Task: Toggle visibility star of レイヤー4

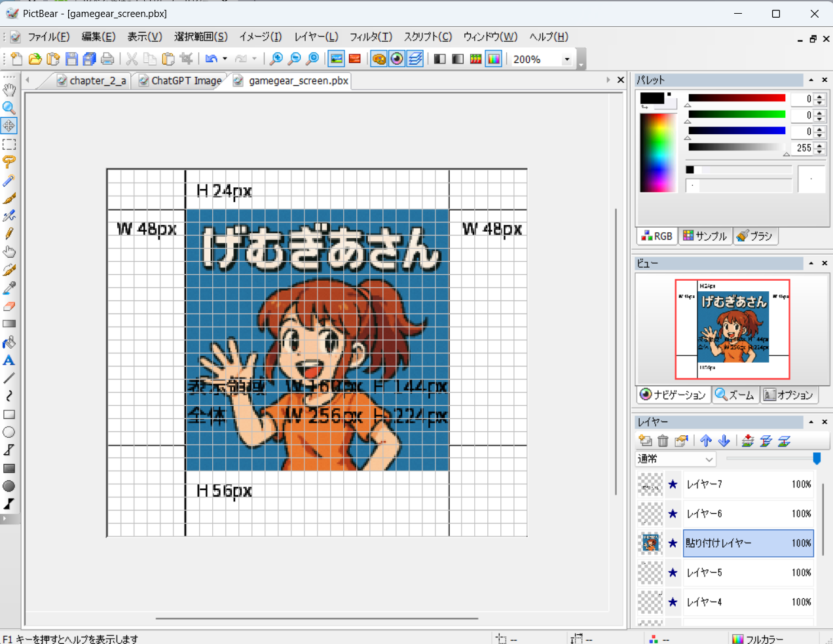Action: pos(673,602)
